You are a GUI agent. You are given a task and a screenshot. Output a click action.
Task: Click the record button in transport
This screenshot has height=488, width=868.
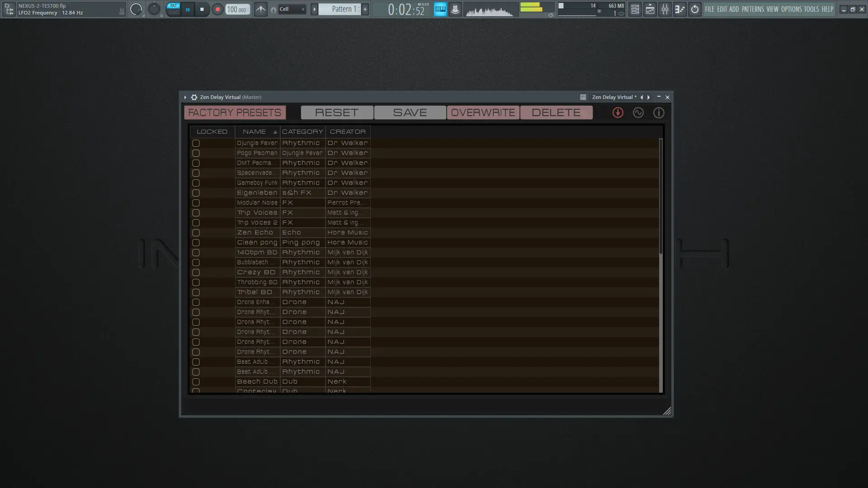click(x=217, y=9)
